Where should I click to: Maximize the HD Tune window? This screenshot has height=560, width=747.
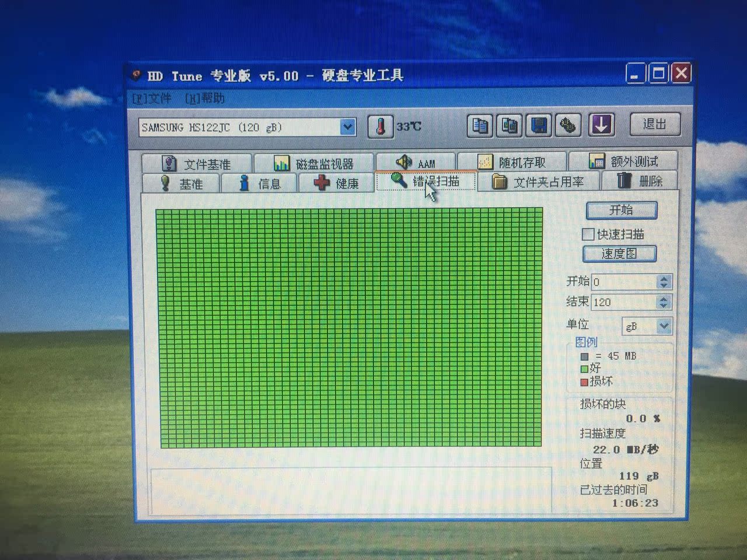click(658, 73)
